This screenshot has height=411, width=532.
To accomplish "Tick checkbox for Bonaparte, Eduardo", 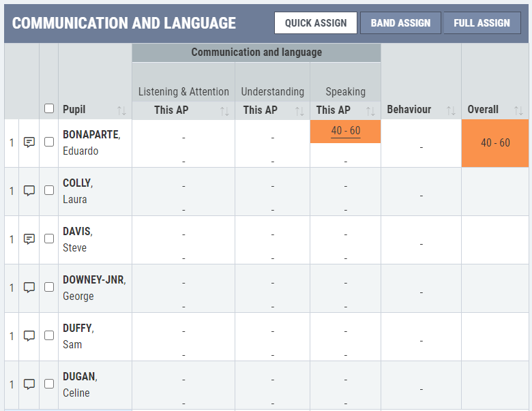I will 49,142.
